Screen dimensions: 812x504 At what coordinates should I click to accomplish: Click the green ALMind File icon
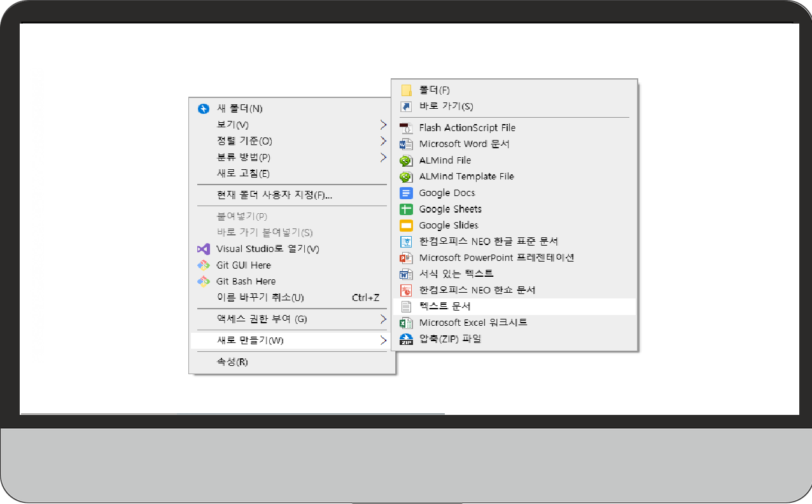pos(406,160)
